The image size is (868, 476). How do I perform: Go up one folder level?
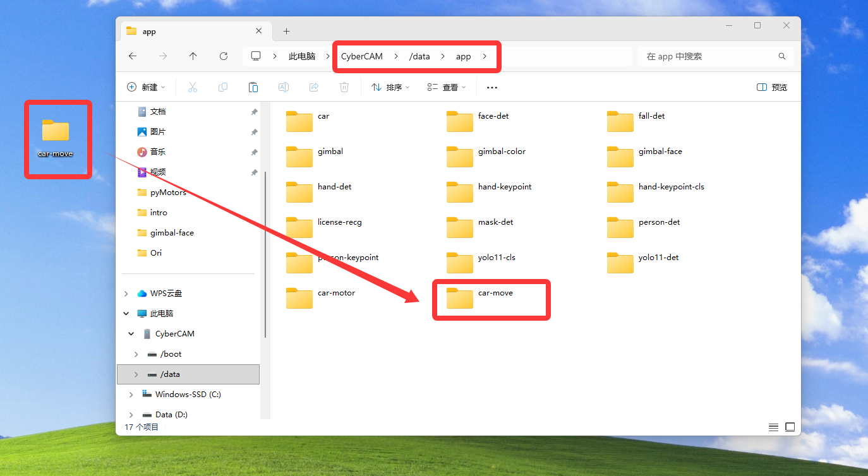(x=193, y=56)
